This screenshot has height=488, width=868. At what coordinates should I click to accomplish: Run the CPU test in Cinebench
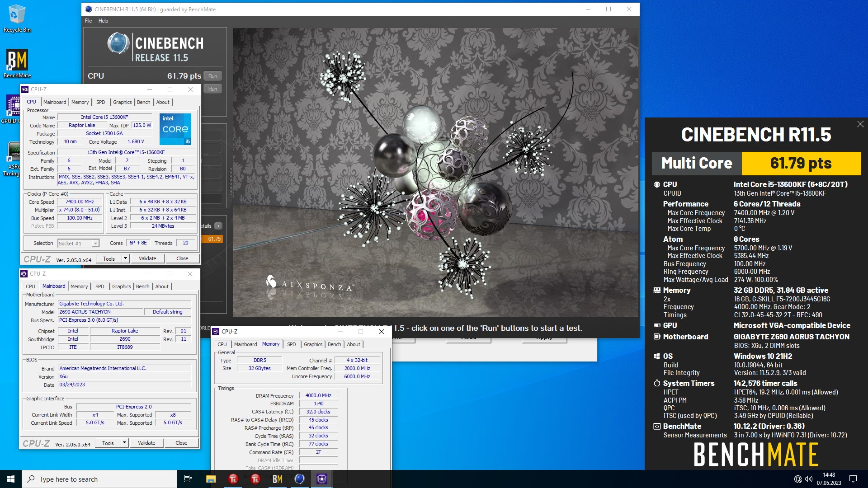pos(212,76)
